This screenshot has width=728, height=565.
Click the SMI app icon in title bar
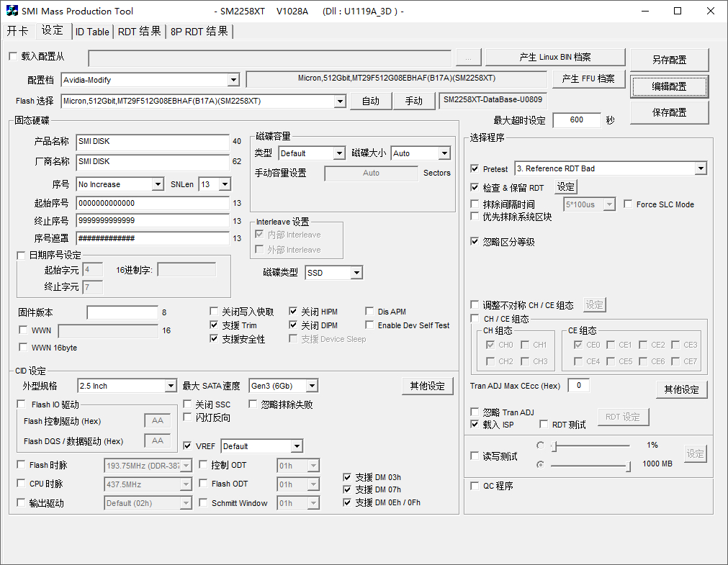pos(12,11)
